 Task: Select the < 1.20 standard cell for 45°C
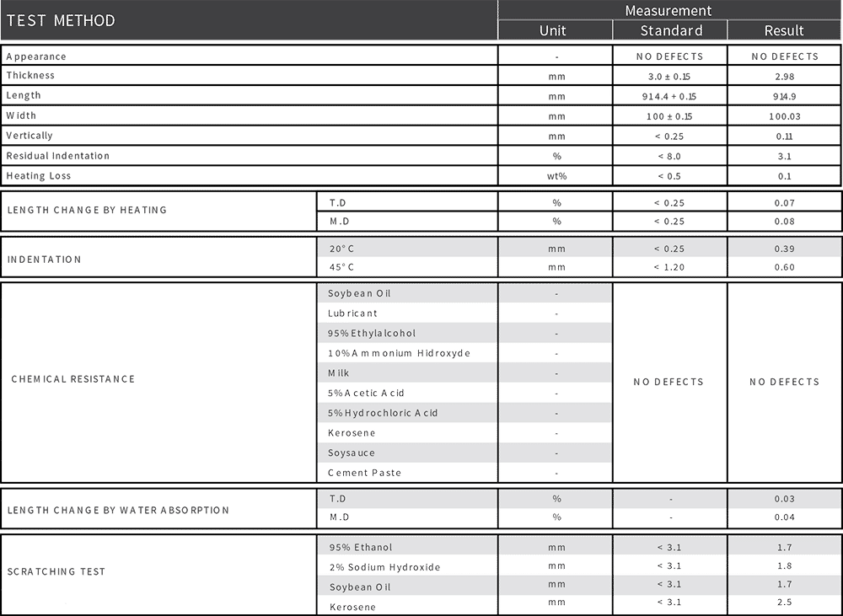click(669, 269)
